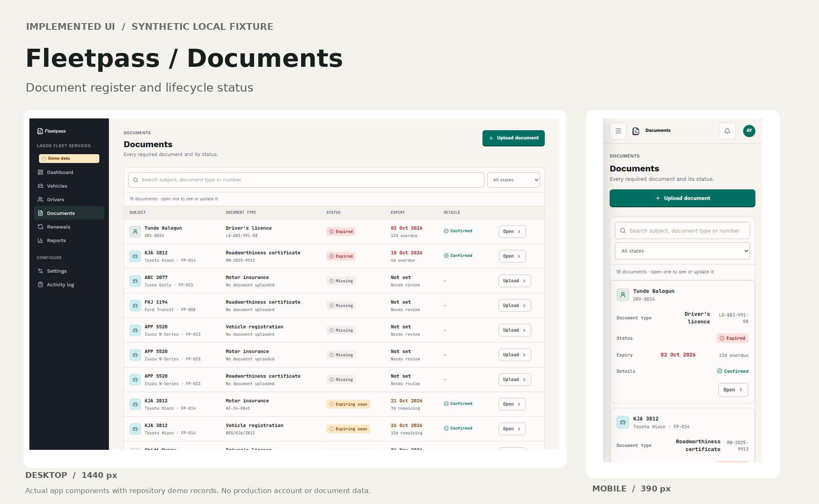Screen dimensions: 819x504
Task: Click the Demo data badge
Action: tap(69, 158)
